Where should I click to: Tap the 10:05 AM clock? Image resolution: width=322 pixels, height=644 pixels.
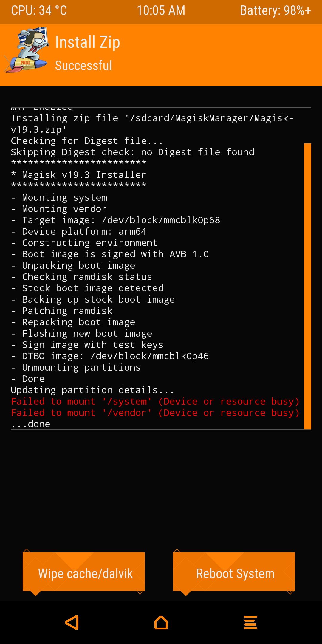161,11
